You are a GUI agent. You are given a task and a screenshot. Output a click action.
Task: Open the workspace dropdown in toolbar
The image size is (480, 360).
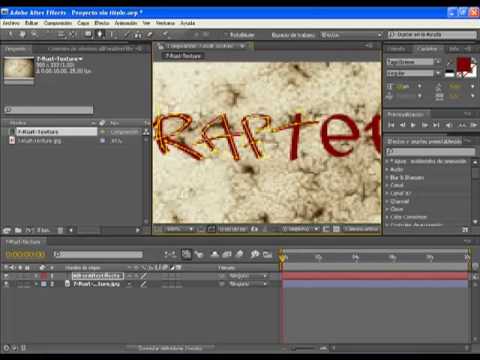pyautogui.click(x=351, y=35)
